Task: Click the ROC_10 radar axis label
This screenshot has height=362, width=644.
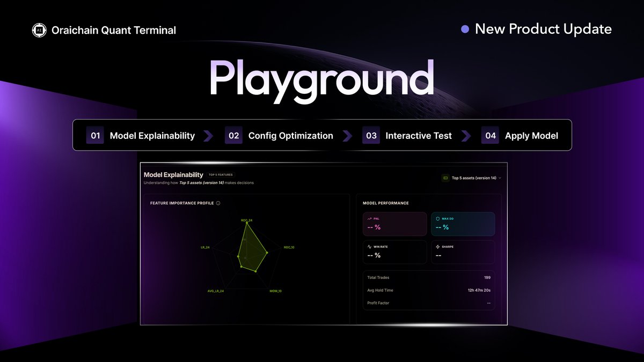Action: 289,247
